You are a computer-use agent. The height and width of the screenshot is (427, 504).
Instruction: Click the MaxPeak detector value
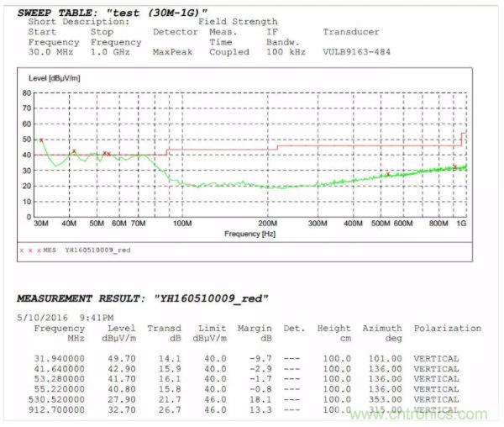pyautogui.click(x=177, y=52)
